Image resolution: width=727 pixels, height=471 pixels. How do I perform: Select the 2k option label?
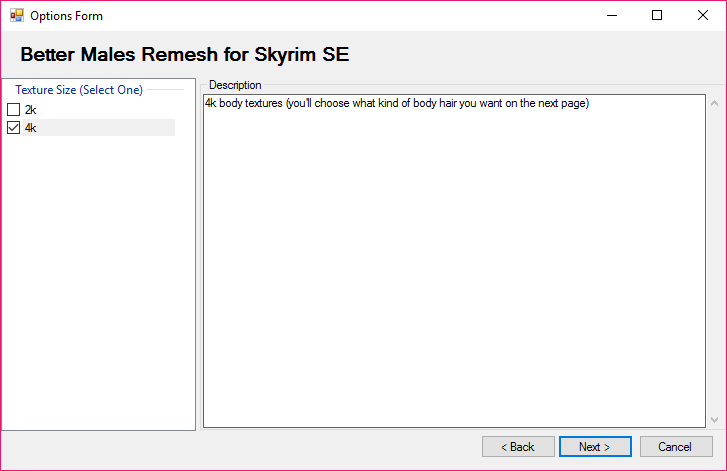(31, 110)
